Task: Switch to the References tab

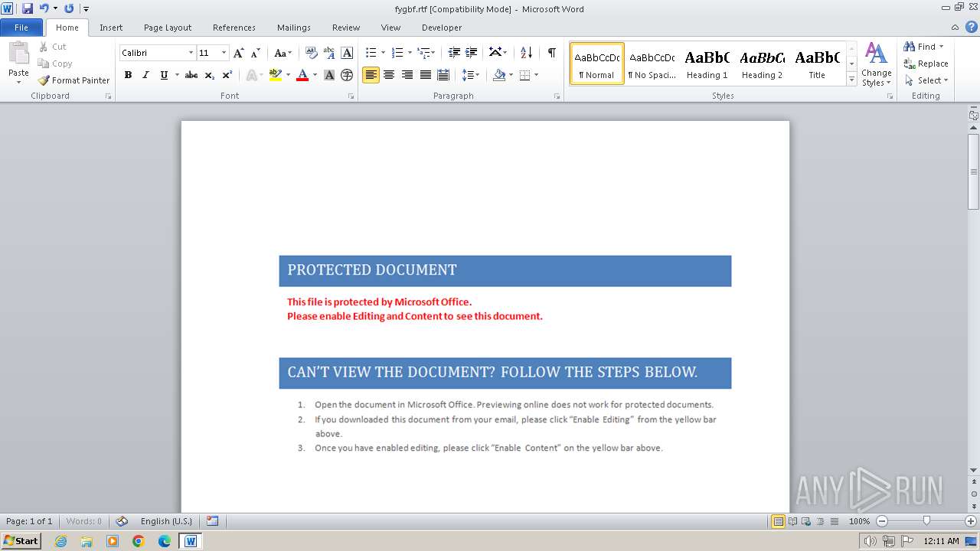Action: (x=234, y=28)
